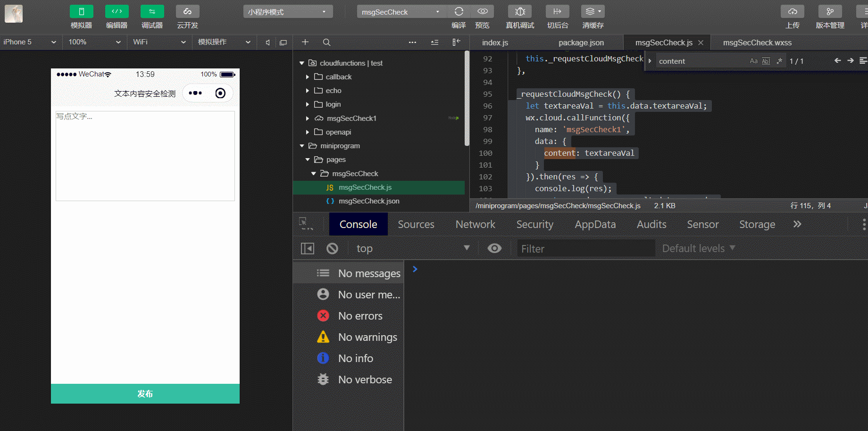The height and width of the screenshot is (431, 868).
Task: Toggle the editor panel button
Action: [117, 11]
